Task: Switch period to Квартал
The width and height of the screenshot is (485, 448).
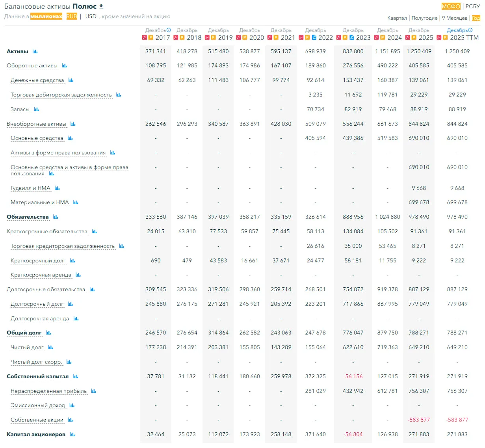Action: click(397, 18)
